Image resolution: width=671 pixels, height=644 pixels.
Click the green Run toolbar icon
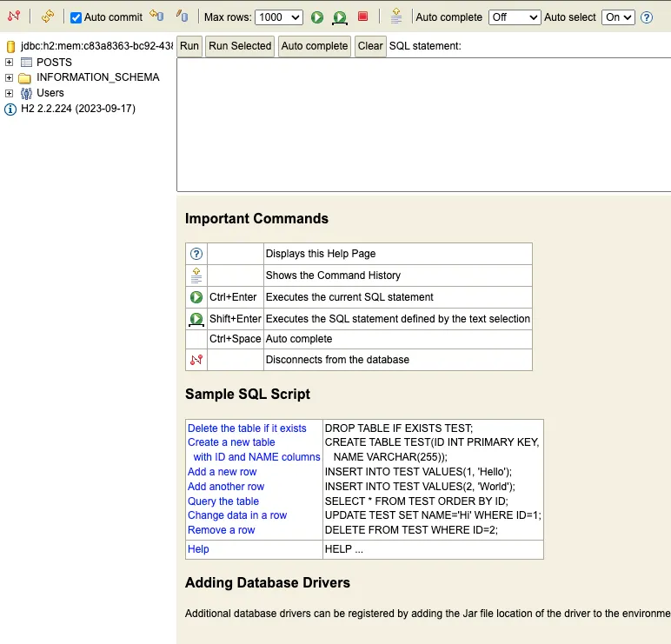[x=317, y=17]
